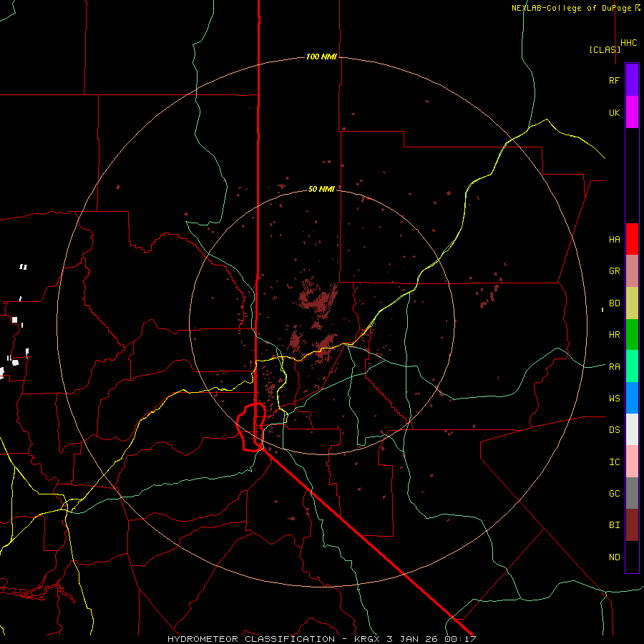Viewport: 644px width, 644px height.
Task: Click the BD legend label
Action: pyautogui.click(x=615, y=303)
